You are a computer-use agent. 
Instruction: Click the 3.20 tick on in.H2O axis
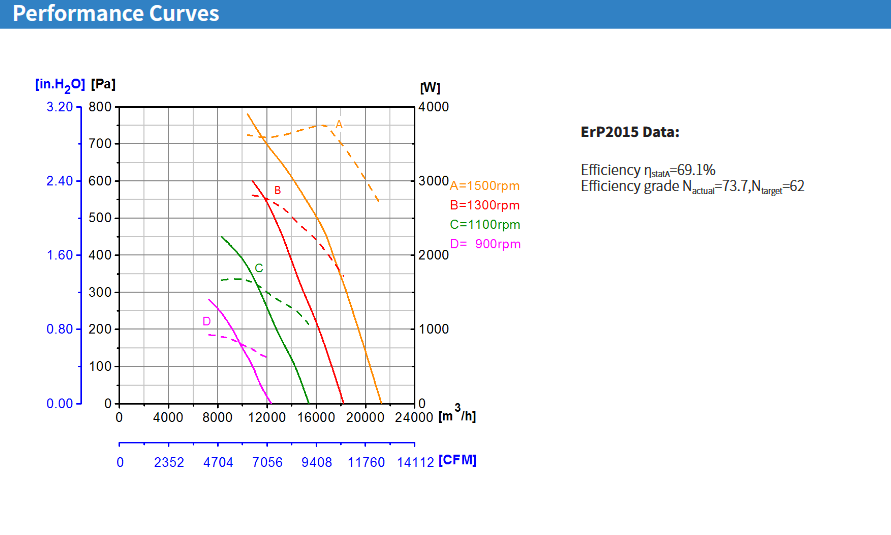click(x=60, y=106)
